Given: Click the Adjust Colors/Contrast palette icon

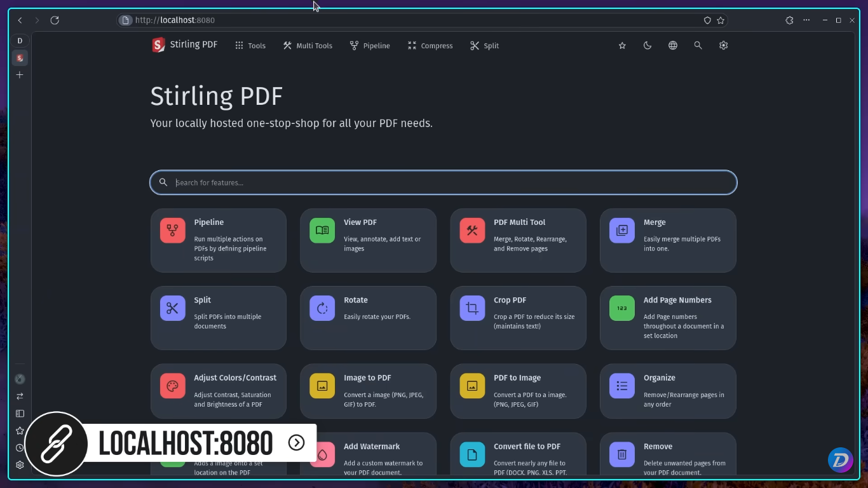Looking at the screenshot, I should pyautogui.click(x=172, y=386).
